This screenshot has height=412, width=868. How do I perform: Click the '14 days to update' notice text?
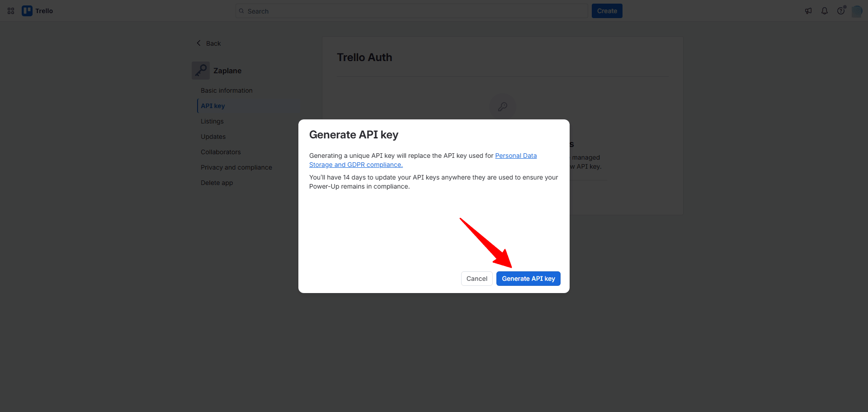click(x=434, y=182)
